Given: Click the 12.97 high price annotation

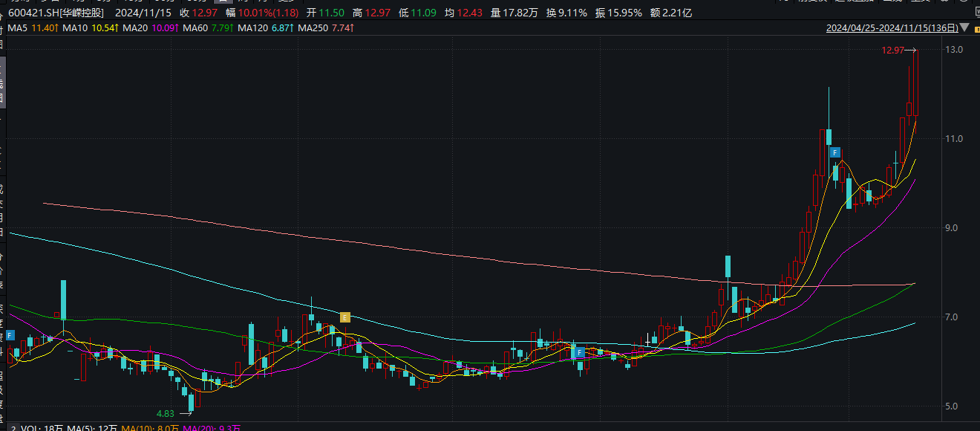Looking at the screenshot, I should pos(893,50).
